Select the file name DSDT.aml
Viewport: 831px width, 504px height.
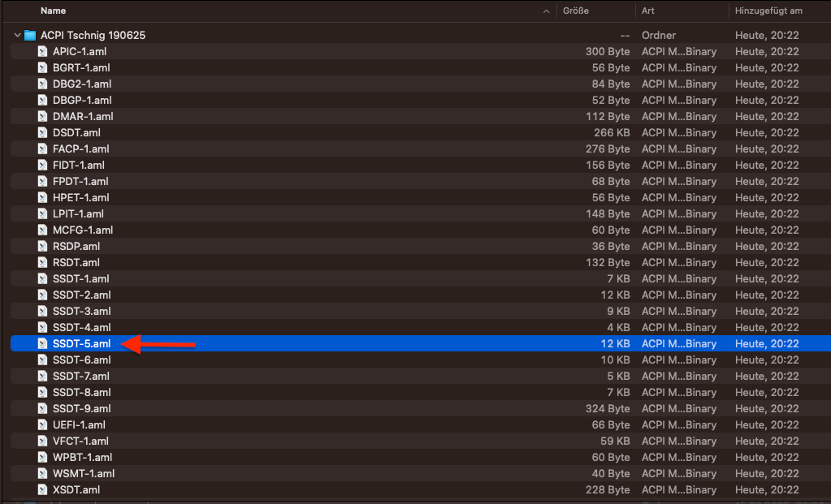tap(76, 132)
